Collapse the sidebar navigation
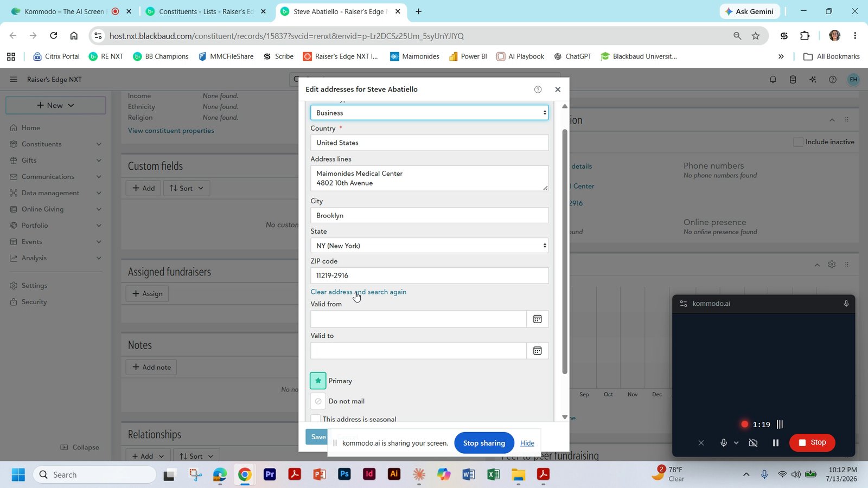The height and width of the screenshot is (488, 868). point(80,447)
